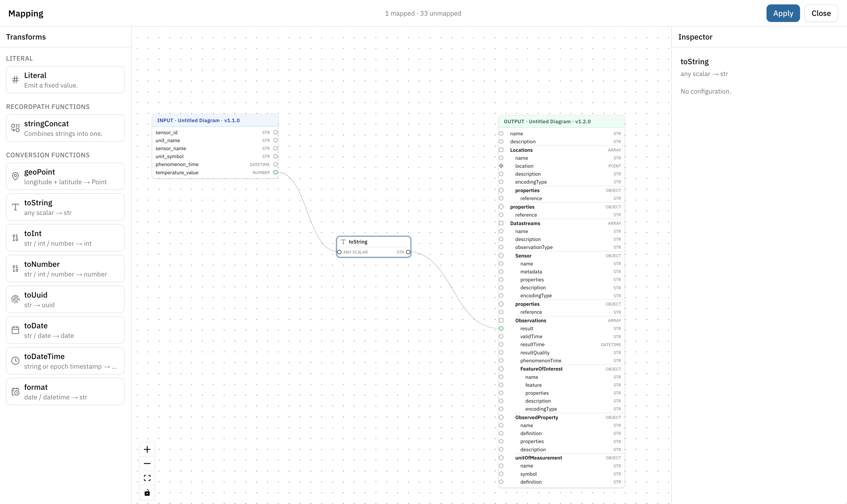Click the Sensor object diamond handle
Screen dimensions: 847x504
(501, 255)
